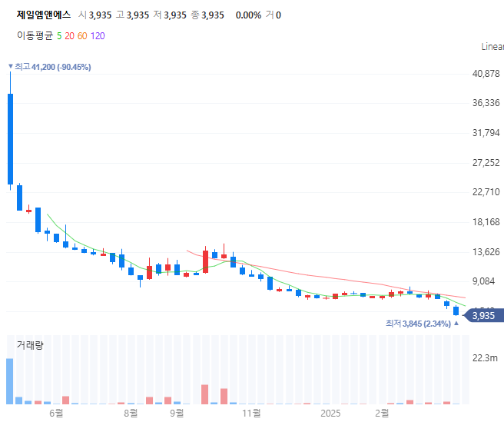
Task: Click the 13,626 price axis label
Action: 486,252
